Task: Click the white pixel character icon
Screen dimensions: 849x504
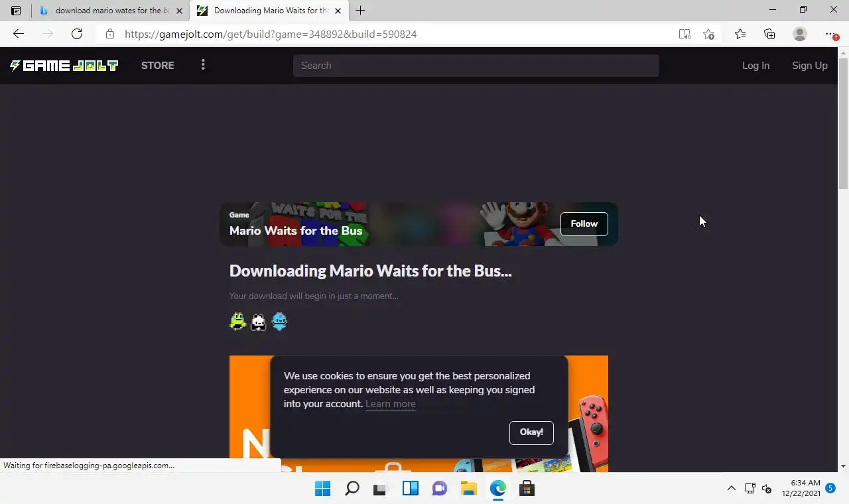Action: (x=259, y=322)
